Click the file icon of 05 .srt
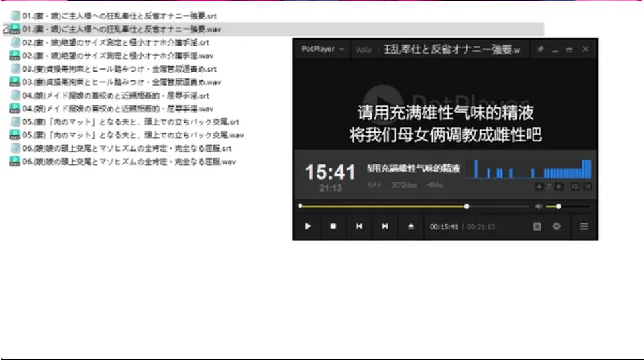This screenshot has width=644, height=360. point(15,121)
